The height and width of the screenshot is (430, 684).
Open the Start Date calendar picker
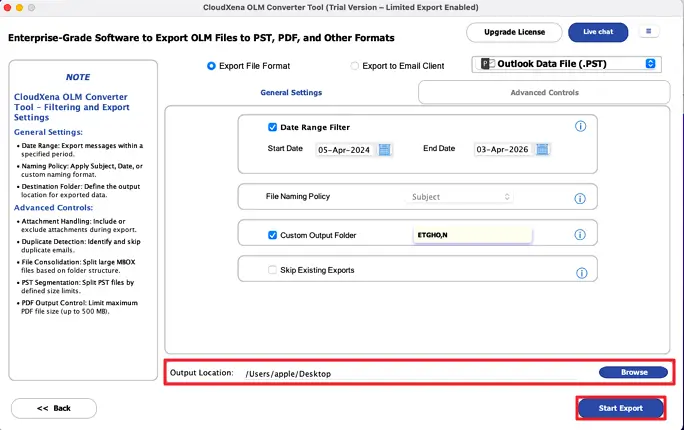[385, 149]
